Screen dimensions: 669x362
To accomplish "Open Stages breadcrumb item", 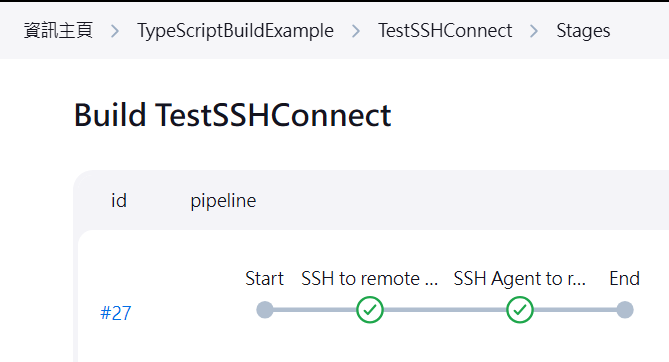I will click(x=583, y=31).
